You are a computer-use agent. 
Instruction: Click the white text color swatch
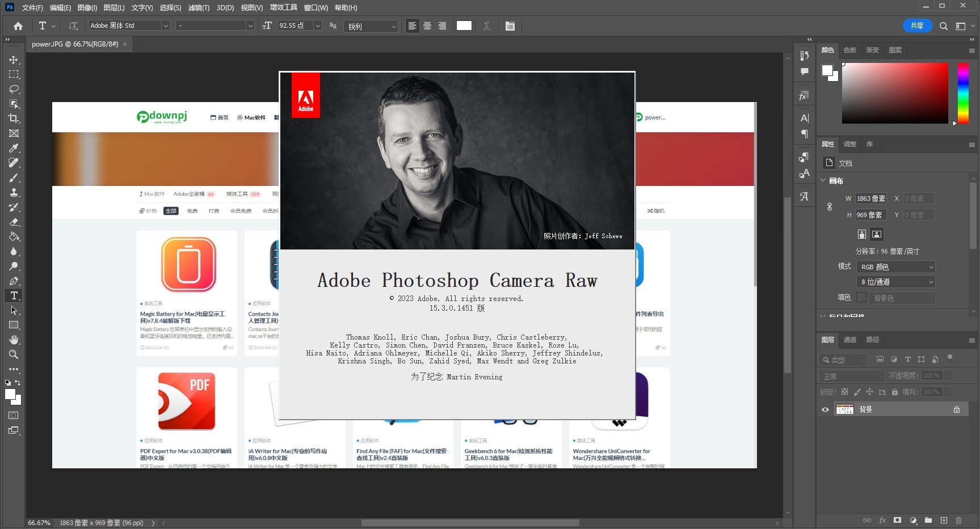point(464,26)
